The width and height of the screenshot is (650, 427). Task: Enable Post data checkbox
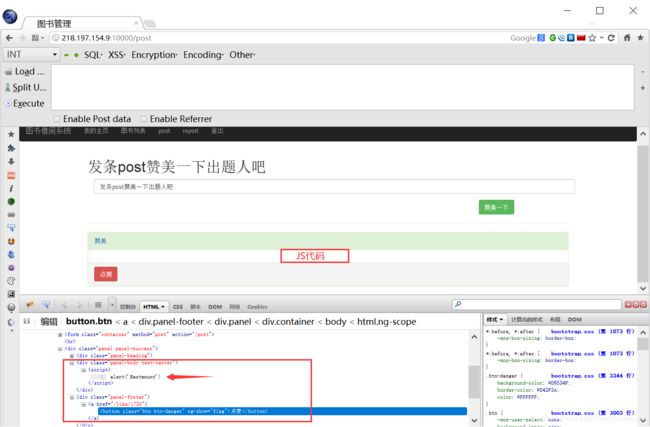(56, 119)
